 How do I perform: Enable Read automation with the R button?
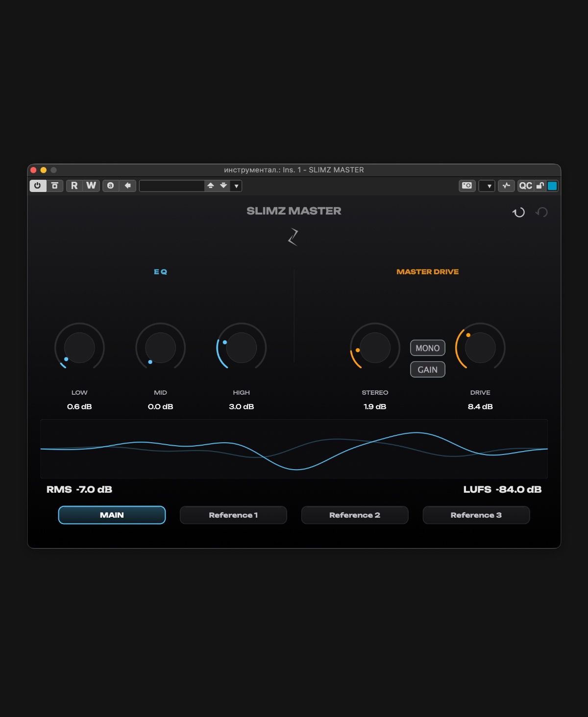click(74, 186)
